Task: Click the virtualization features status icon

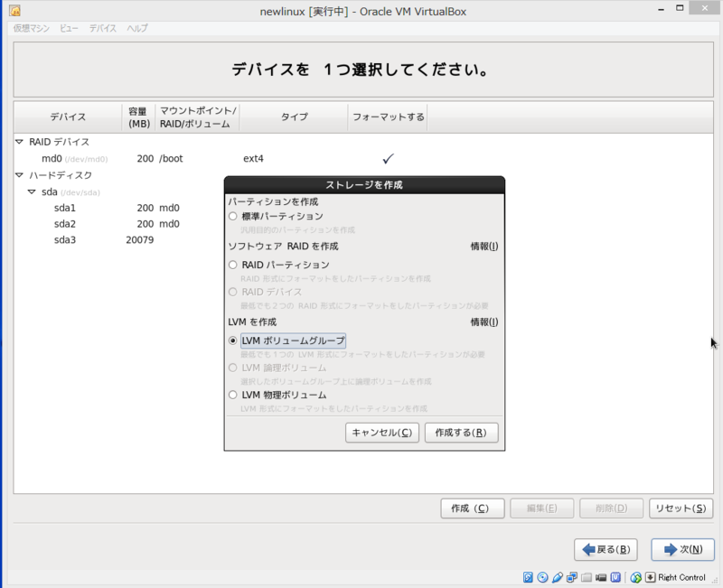Action: coord(615,577)
